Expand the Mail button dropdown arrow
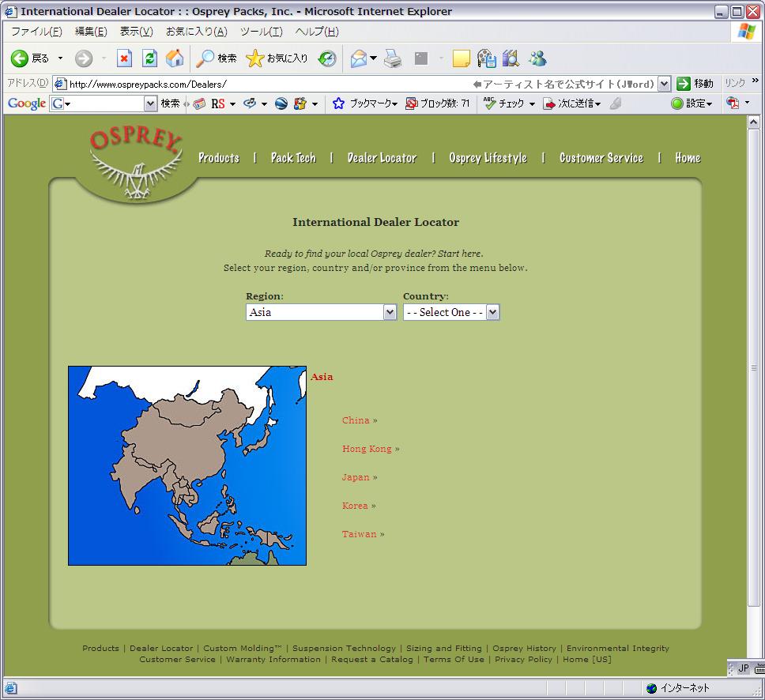This screenshot has width=765, height=700. tap(373, 58)
